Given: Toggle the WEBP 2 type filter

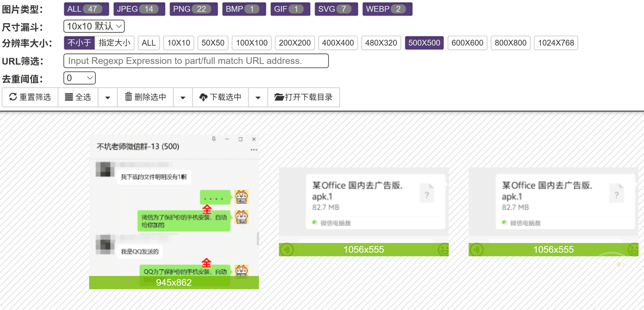Looking at the screenshot, I should [387, 9].
